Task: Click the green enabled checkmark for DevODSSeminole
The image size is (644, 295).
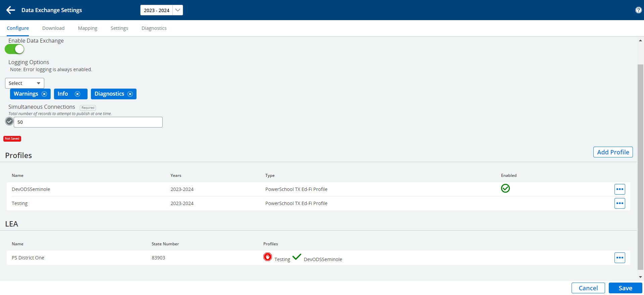Action: tap(505, 189)
